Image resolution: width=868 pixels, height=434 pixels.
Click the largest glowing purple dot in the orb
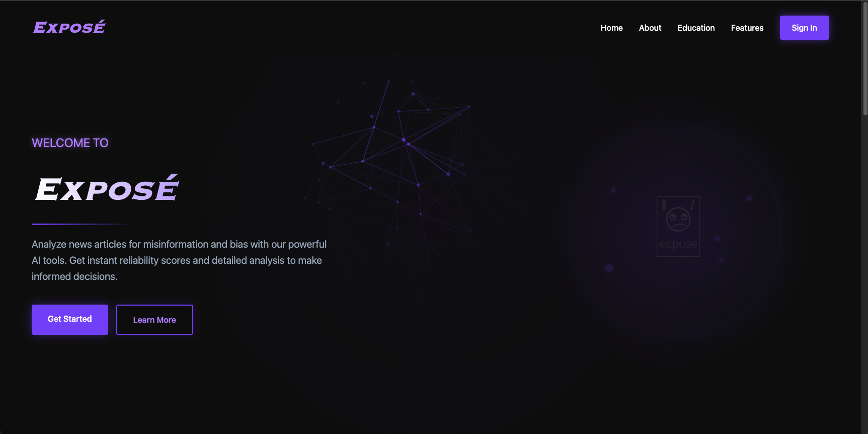pos(609,268)
